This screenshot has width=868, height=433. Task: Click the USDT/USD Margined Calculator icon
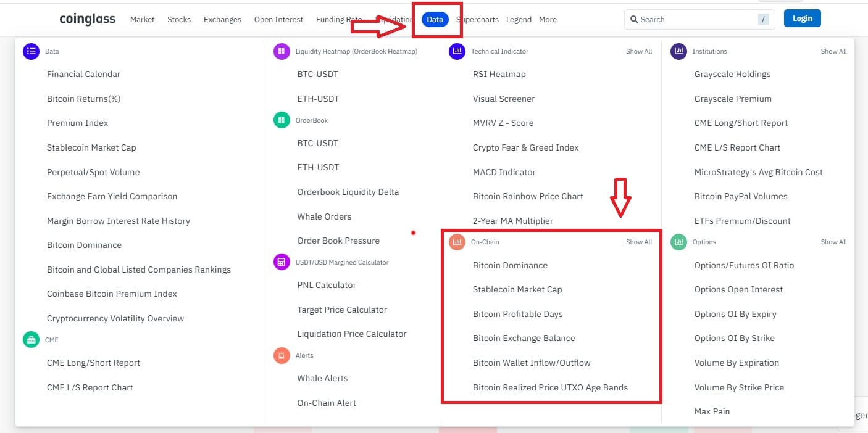282,262
